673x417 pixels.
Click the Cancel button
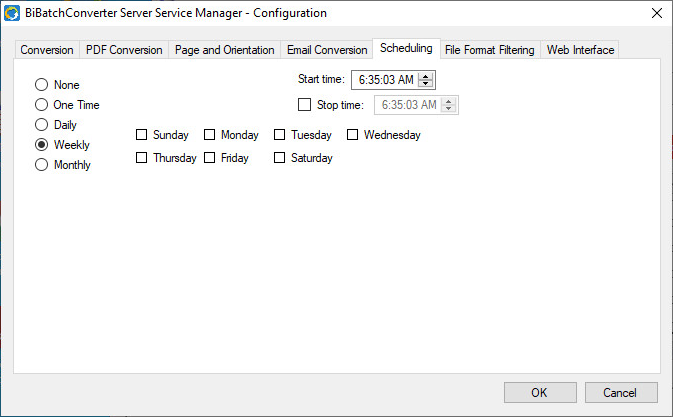[621, 392]
